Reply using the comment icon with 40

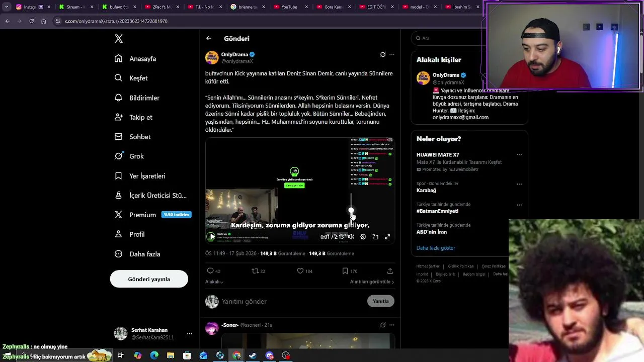213,271
